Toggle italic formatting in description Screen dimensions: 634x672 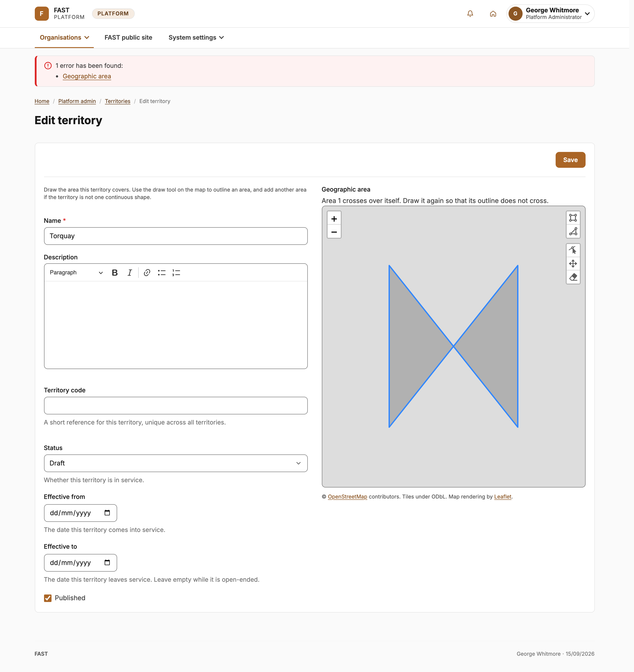pos(129,272)
